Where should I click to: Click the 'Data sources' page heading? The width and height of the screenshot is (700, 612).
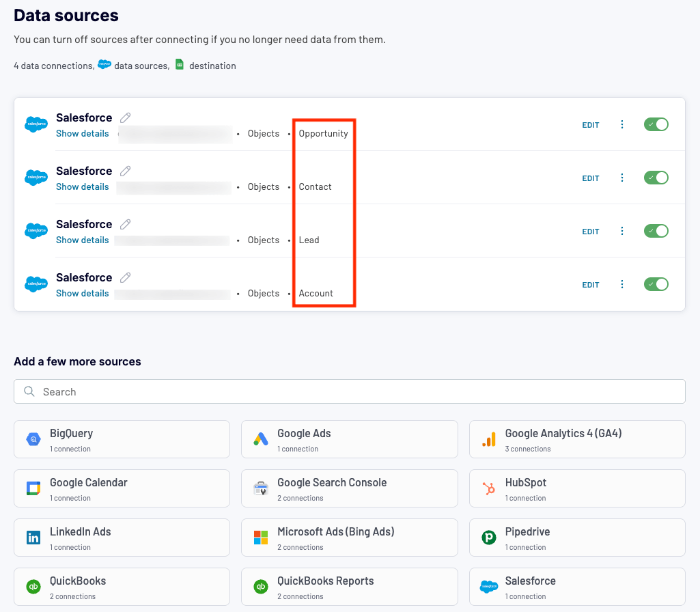click(66, 15)
